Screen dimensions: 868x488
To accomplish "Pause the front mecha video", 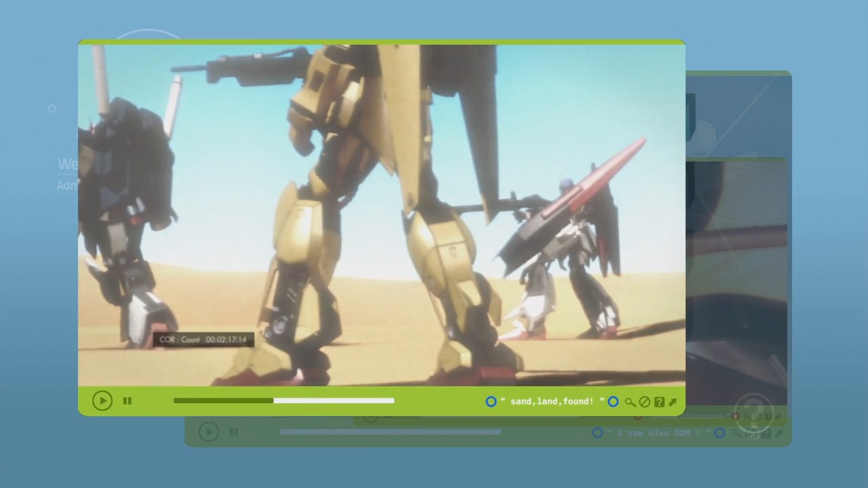I will tap(127, 401).
